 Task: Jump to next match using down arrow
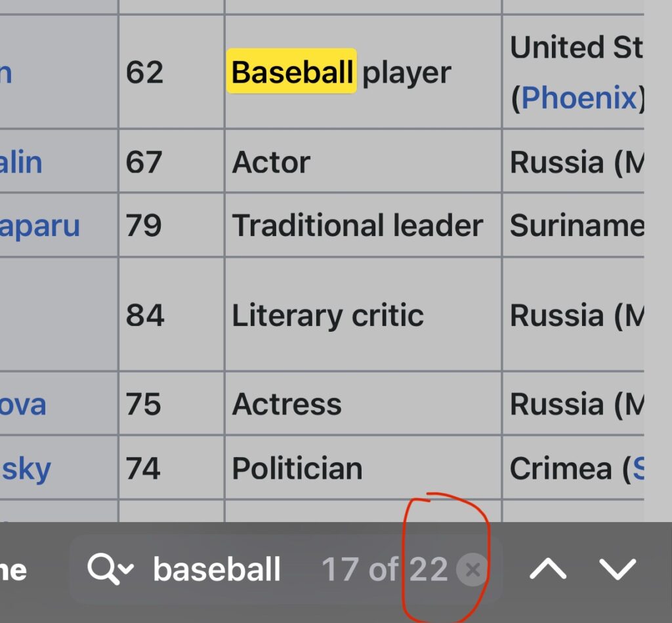pos(618,570)
